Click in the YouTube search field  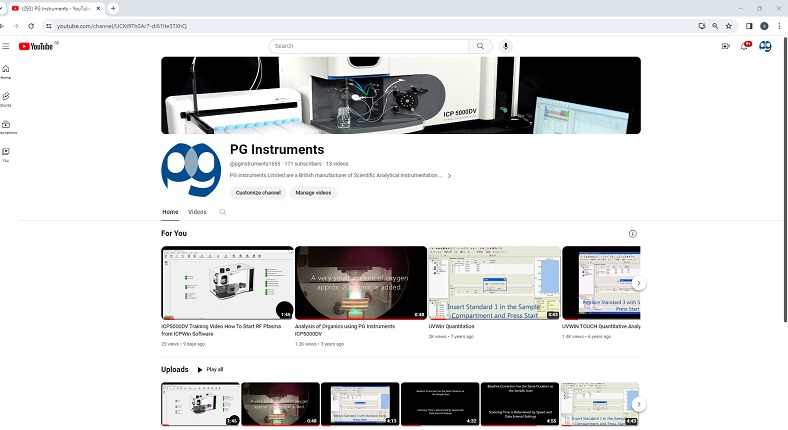click(369, 46)
